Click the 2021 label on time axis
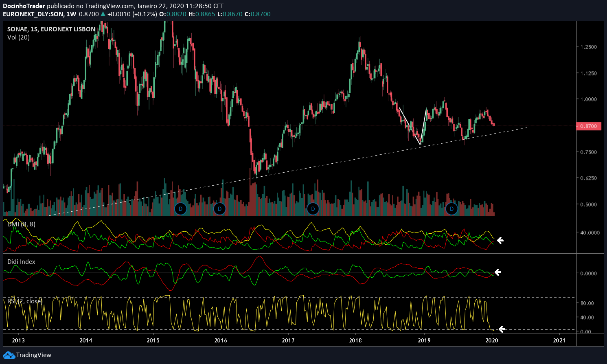The width and height of the screenshot is (607, 364). coord(559,340)
